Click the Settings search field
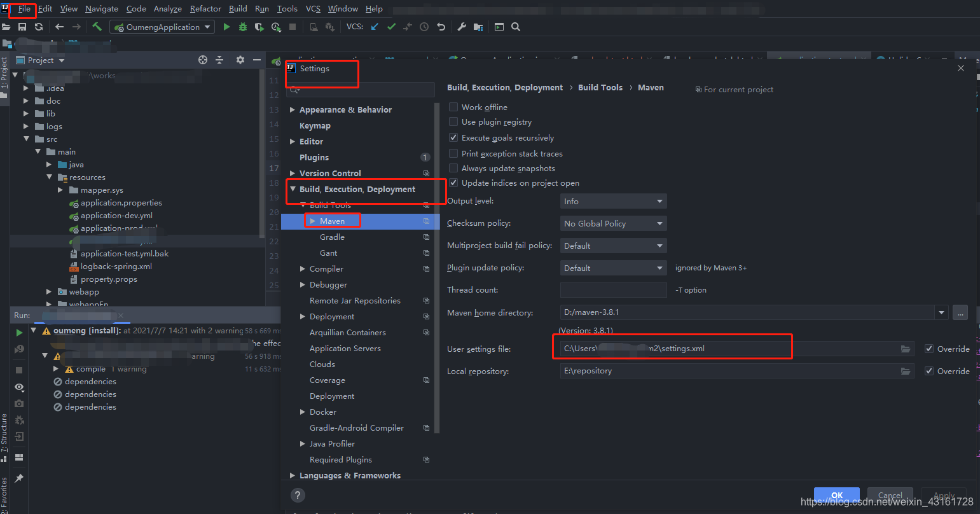This screenshot has height=514, width=980. click(x=361, y=90)
